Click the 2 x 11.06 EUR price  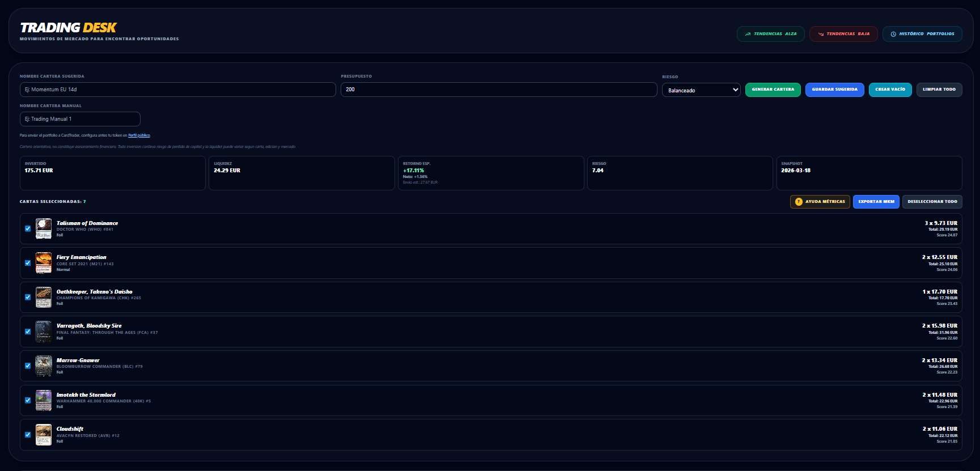coord(940,429)
